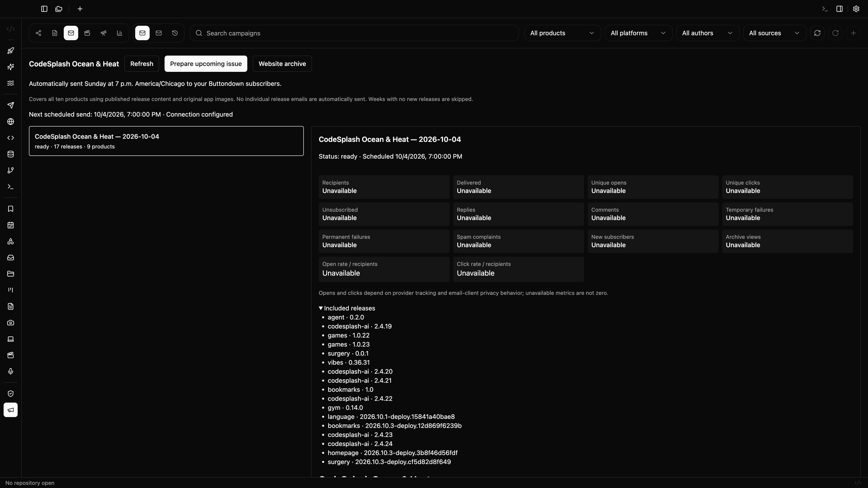Open the terminal prompt icon at top right
This screenshot has height=488, width=868.
coord(825,9)
